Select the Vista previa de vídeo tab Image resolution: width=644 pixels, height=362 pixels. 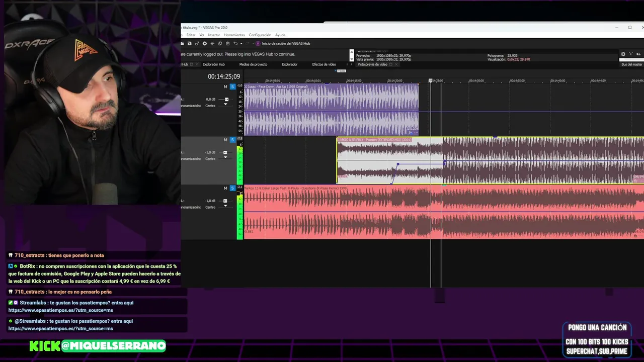point(372,64)
